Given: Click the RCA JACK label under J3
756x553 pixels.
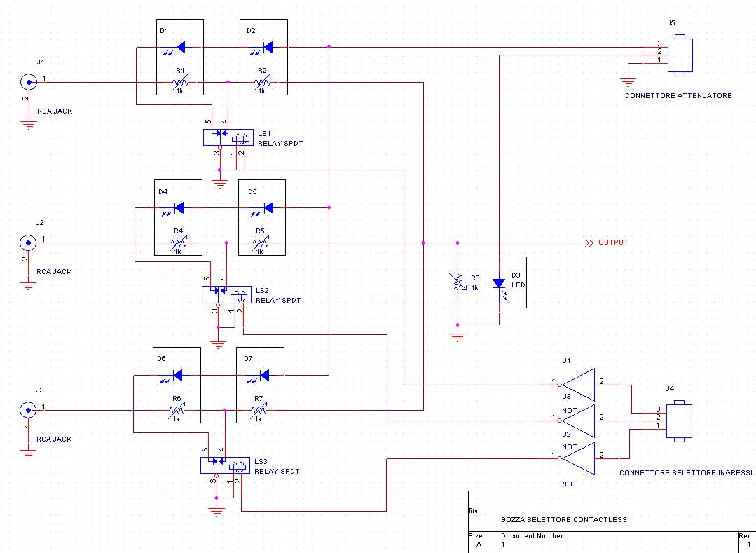Looking at the screenshot, I should pos(54,439).
